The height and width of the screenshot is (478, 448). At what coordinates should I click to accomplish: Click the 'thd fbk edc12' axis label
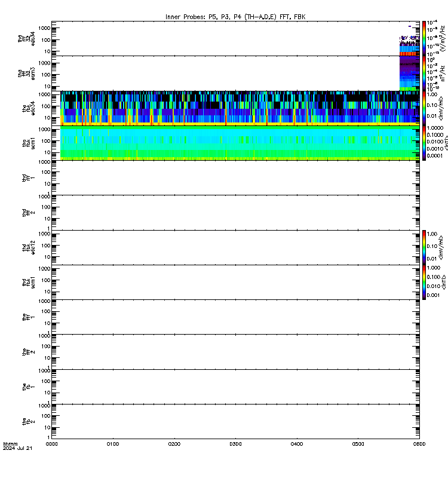(29, 247)
